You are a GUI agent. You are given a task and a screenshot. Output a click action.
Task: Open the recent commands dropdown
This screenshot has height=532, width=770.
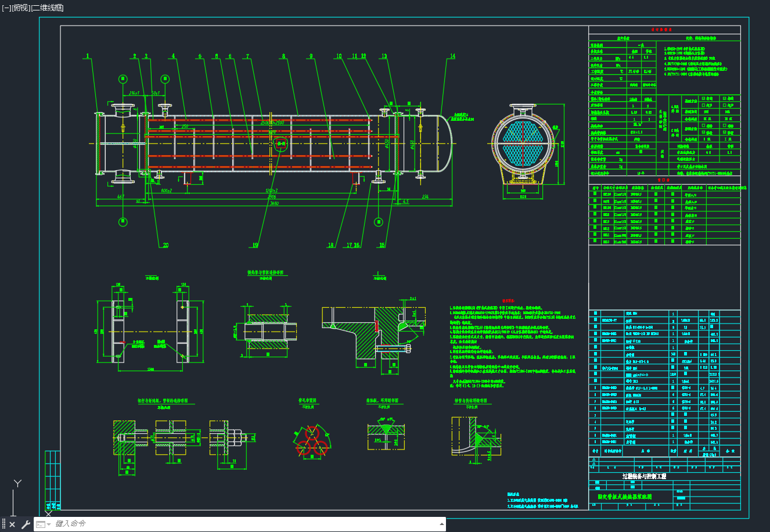(43, 524)
